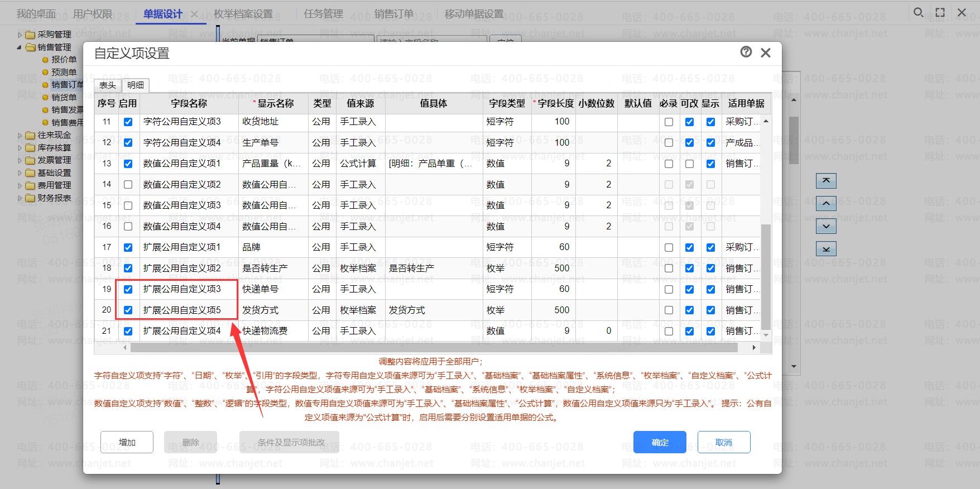Collapse the 销售管理 tree folder

click(x=20, y=47)
